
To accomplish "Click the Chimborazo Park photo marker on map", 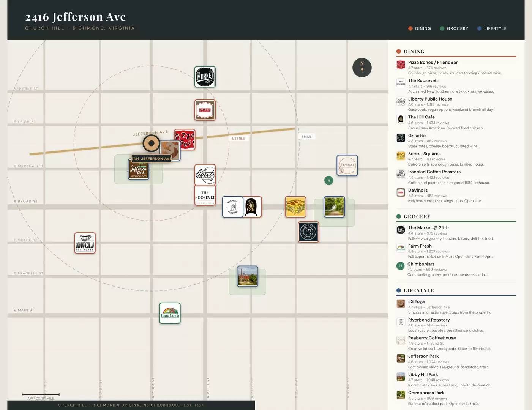I will tap(334, 207).
